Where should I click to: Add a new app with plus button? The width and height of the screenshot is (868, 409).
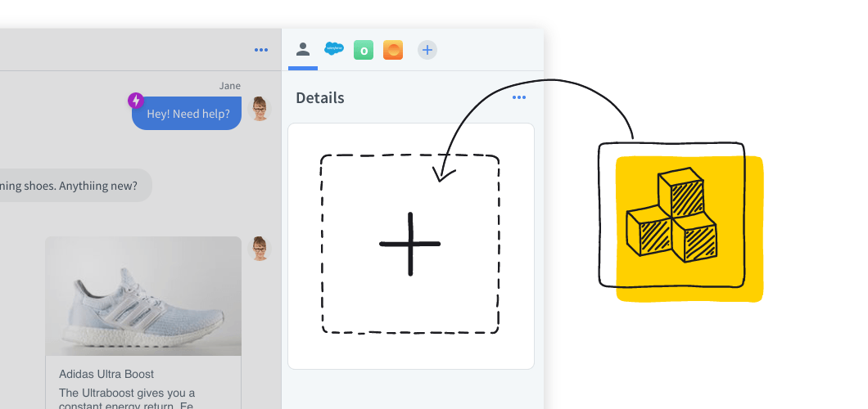tap(427, 50)
